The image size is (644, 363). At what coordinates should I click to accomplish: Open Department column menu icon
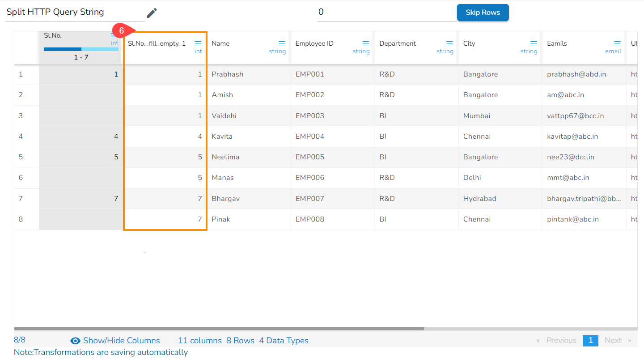pos(449,43)
